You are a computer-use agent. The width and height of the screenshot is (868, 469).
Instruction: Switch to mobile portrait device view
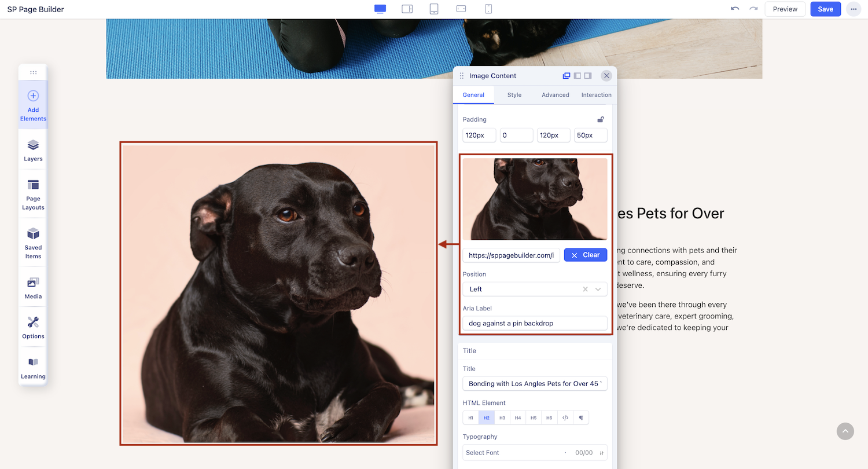(x=488, y=9)
